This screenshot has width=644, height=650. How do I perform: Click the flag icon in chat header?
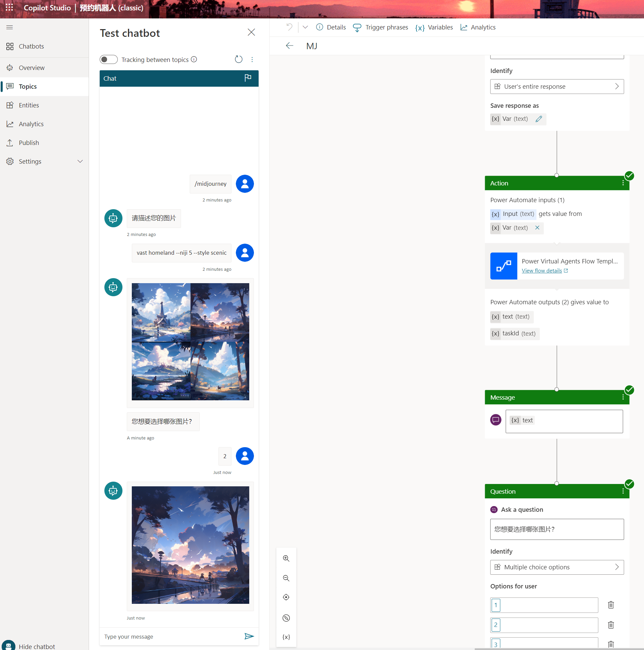(248, 77)
